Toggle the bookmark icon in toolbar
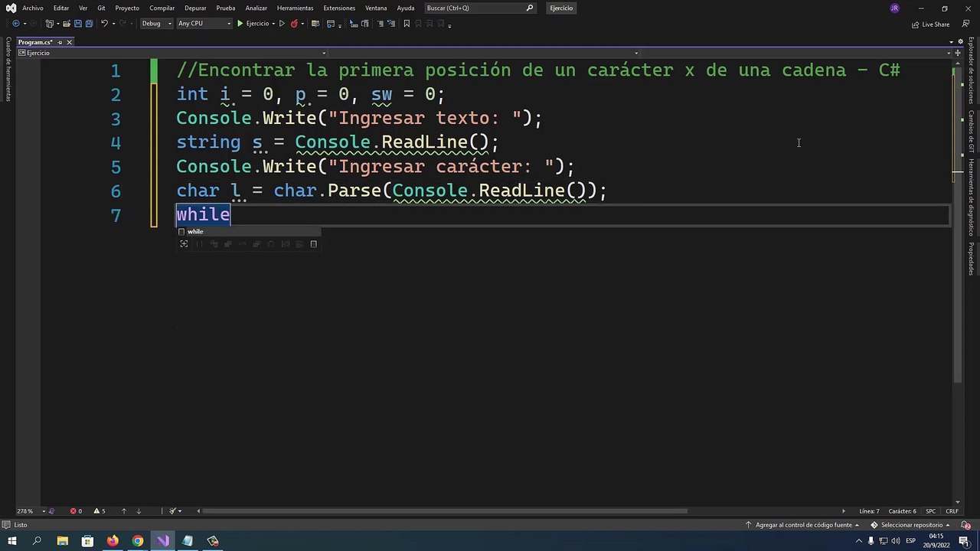980x551 pixels. click(x=407, y=24)
